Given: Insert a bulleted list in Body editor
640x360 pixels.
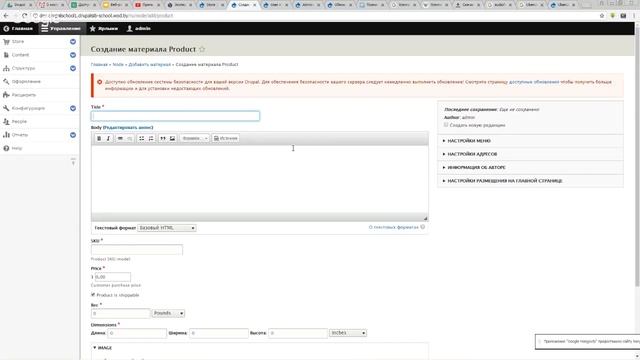Looking at the screenshot, I should click(141, 138).
